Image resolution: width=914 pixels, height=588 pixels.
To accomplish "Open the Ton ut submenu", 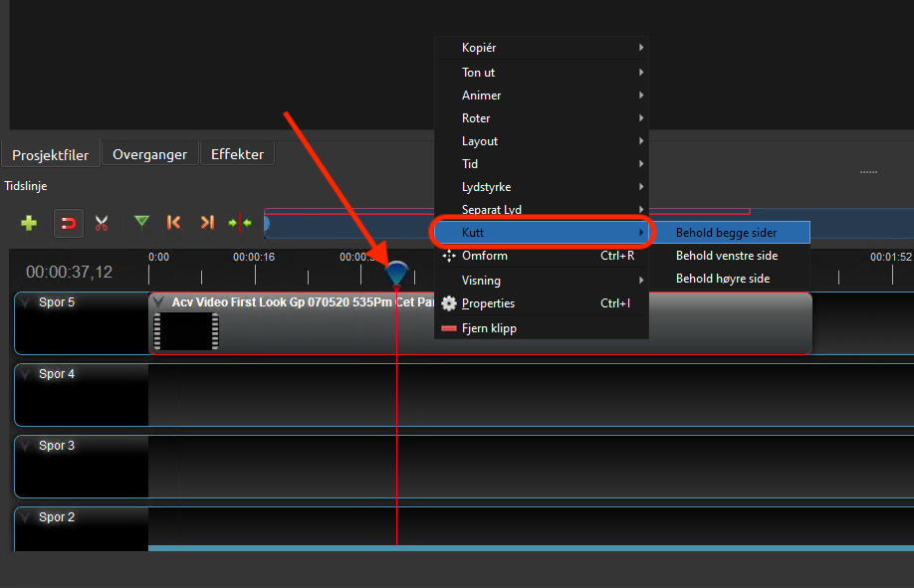I will (478, 73).
